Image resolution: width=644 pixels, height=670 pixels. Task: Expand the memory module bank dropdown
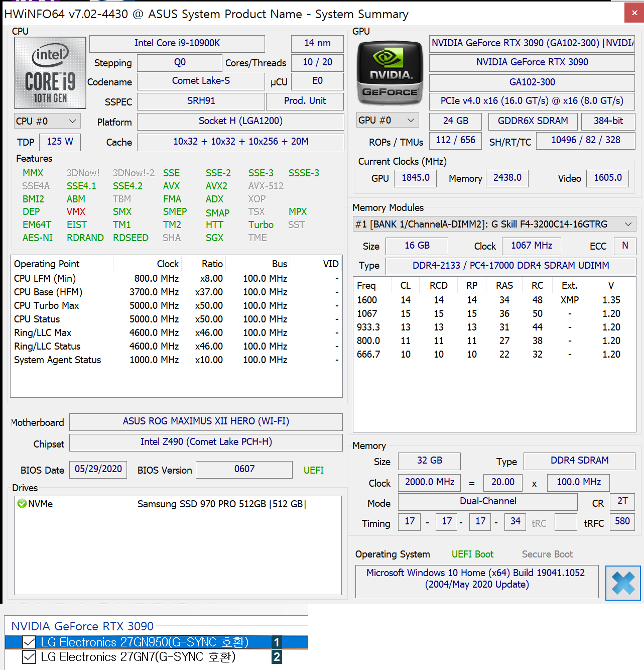click(x=494, y=224)
